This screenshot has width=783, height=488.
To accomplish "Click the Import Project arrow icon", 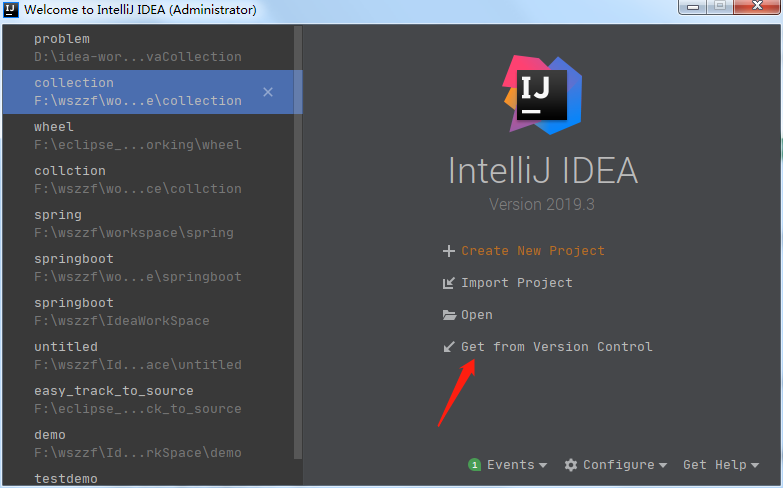I will 449,283.
